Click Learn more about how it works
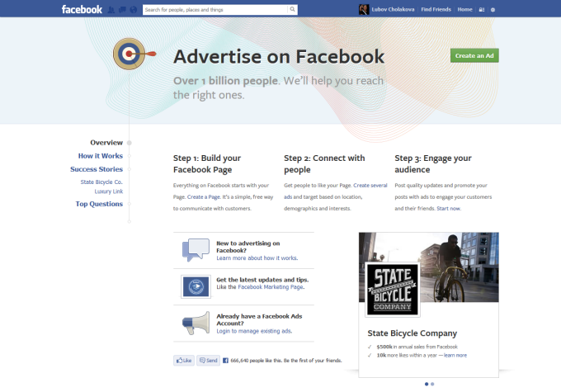 (257, 257)
